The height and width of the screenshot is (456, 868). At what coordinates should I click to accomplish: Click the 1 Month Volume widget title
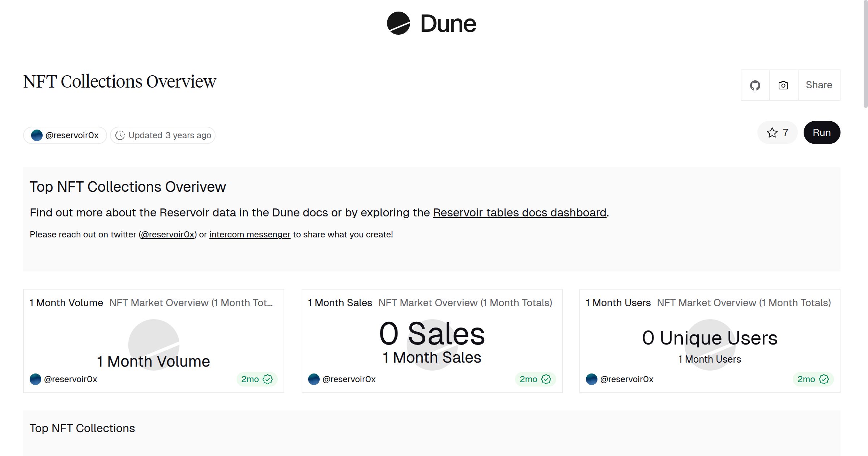point(66,303)
